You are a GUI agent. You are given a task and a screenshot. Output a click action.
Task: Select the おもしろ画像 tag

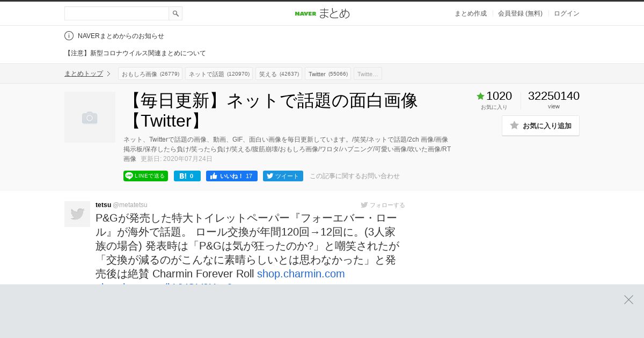tap(150, 74)
